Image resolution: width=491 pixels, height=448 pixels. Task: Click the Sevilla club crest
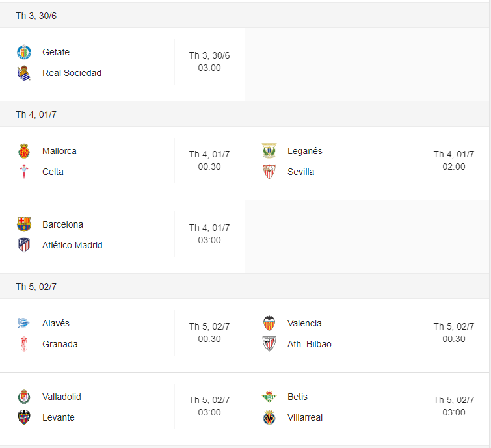pyautogui.click(x=269, y=172)
